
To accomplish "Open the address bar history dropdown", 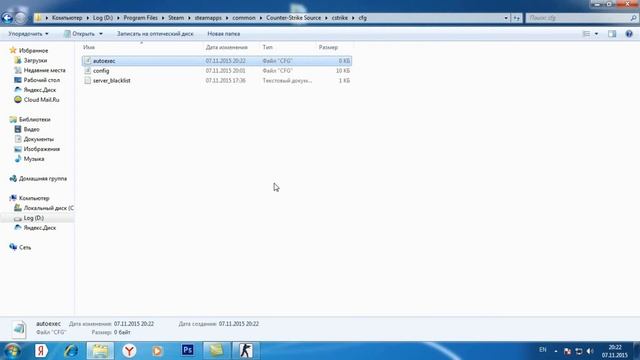I will (506, 18).
